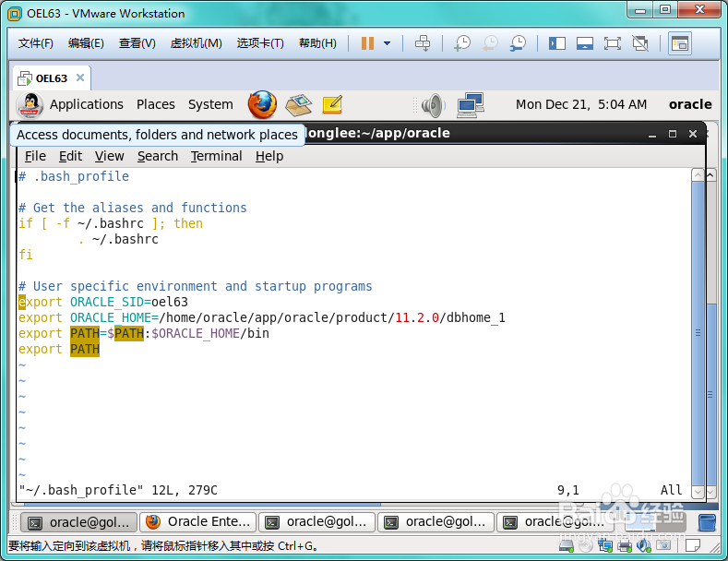
Task: Minimize the terminal window
Action: click(x=652, y=134)
